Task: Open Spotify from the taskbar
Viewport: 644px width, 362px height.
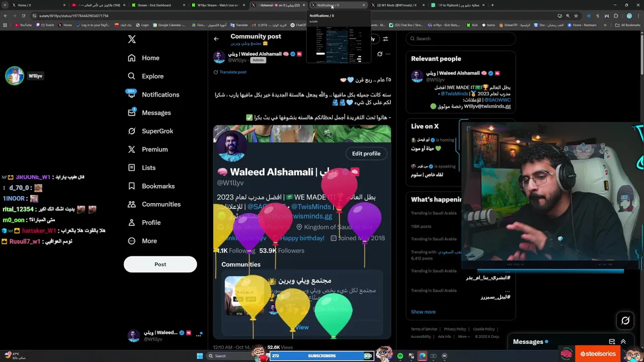Action: pos(400,356)
